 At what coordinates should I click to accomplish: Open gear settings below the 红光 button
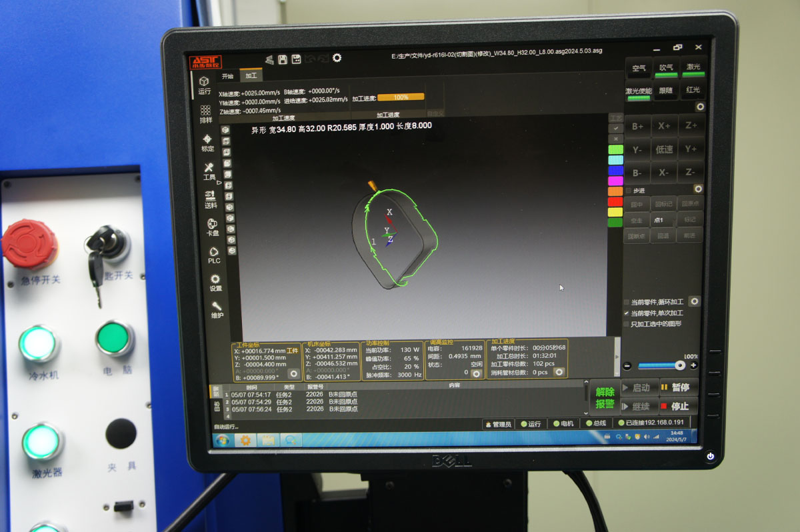pyautogui.click(x=700, y=107)
